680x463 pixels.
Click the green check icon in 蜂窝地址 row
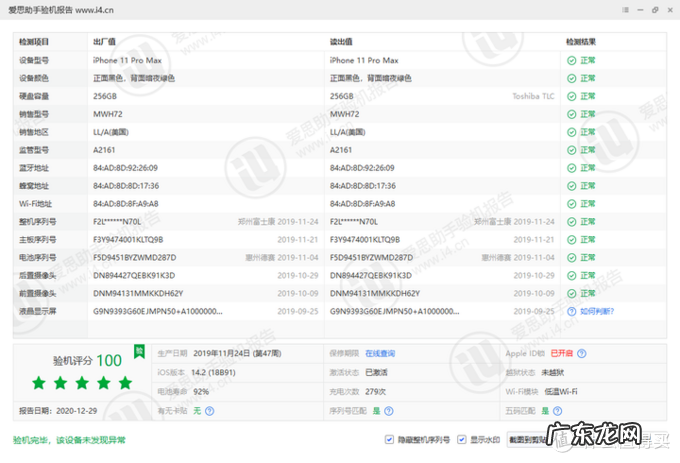(572, 186)
